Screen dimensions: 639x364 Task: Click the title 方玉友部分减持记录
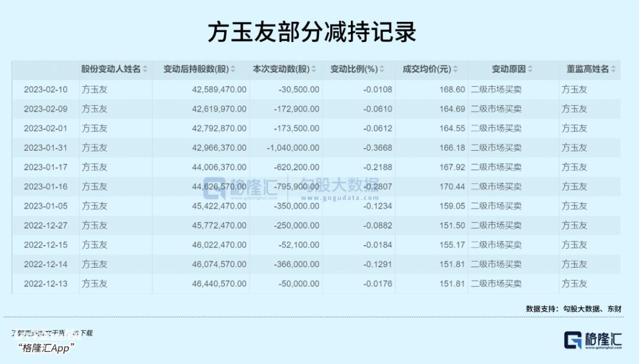point(312,32)
